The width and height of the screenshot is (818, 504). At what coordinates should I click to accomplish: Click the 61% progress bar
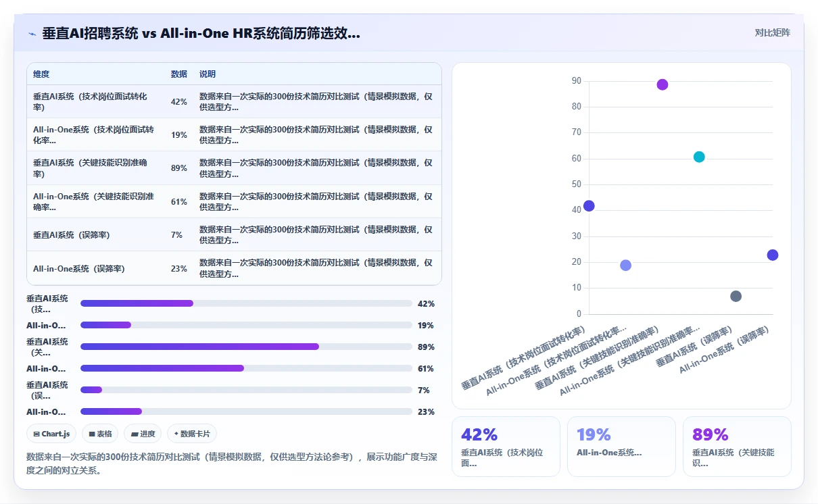[246, 368]
